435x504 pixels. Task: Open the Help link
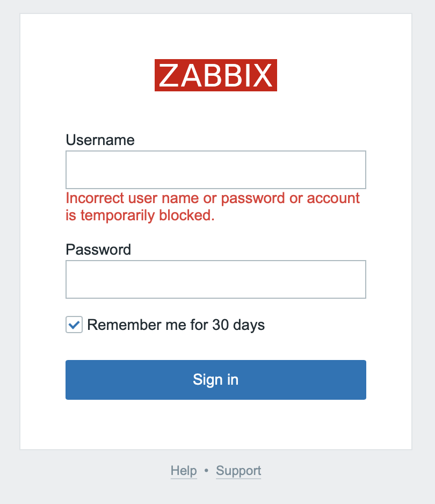point(184,471)
